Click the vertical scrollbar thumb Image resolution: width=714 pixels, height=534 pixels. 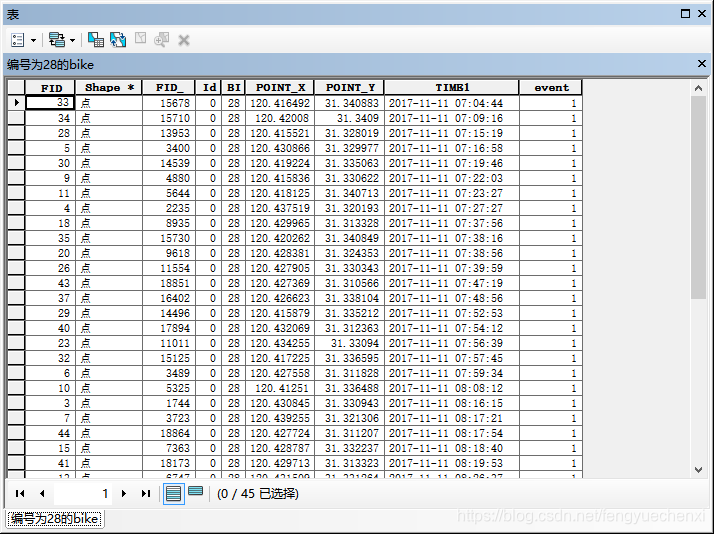tap(698, 198)
